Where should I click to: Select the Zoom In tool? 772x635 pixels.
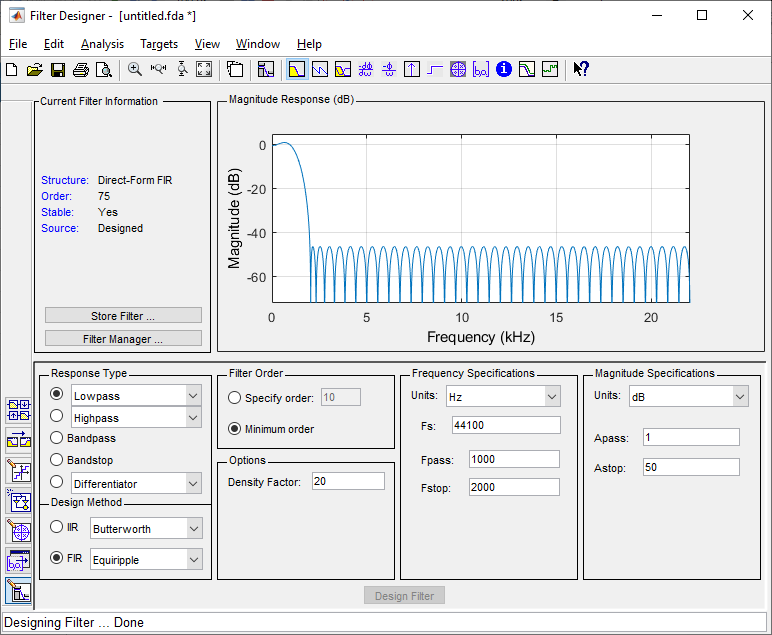pos(135,70)
